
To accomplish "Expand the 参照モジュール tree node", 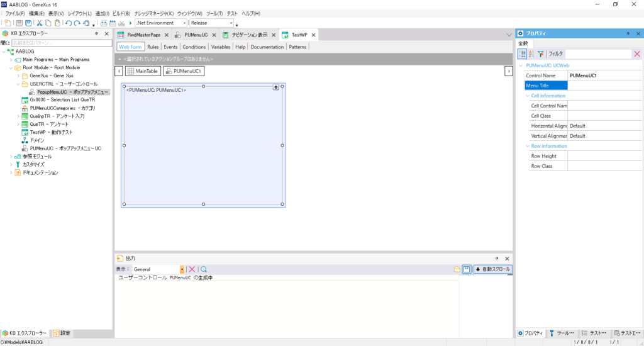I will coord(11,157).
